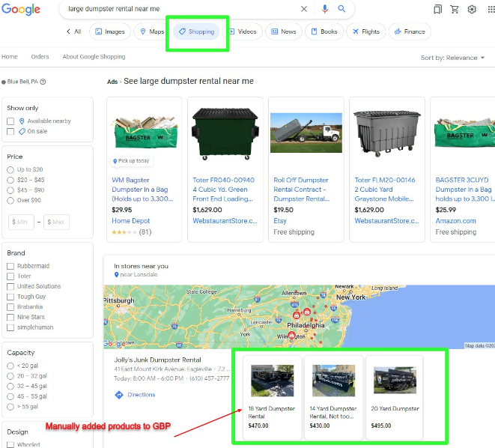Click the Google logo

[x=21, y=9]
